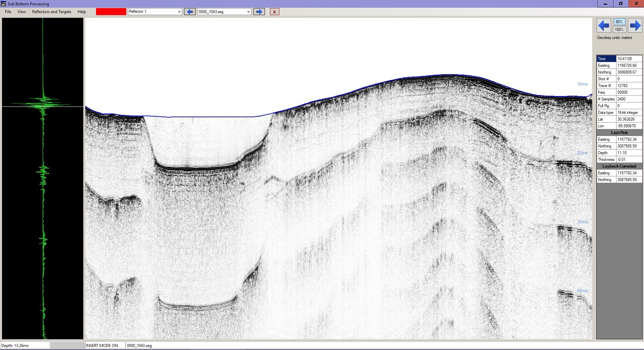Viewport: 644px width, 350px height.
Task: Open the View menu
Action: click(21, 12)
